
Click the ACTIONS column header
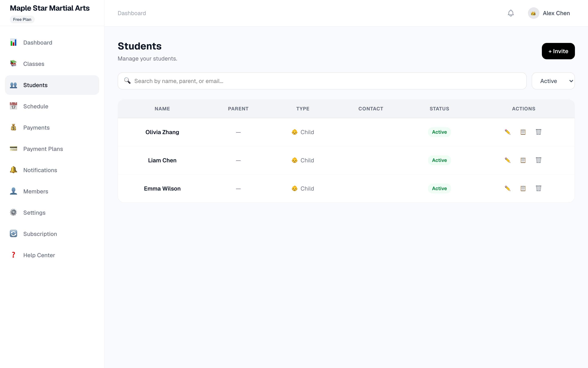pyautogui.click(x=524, y=109)
